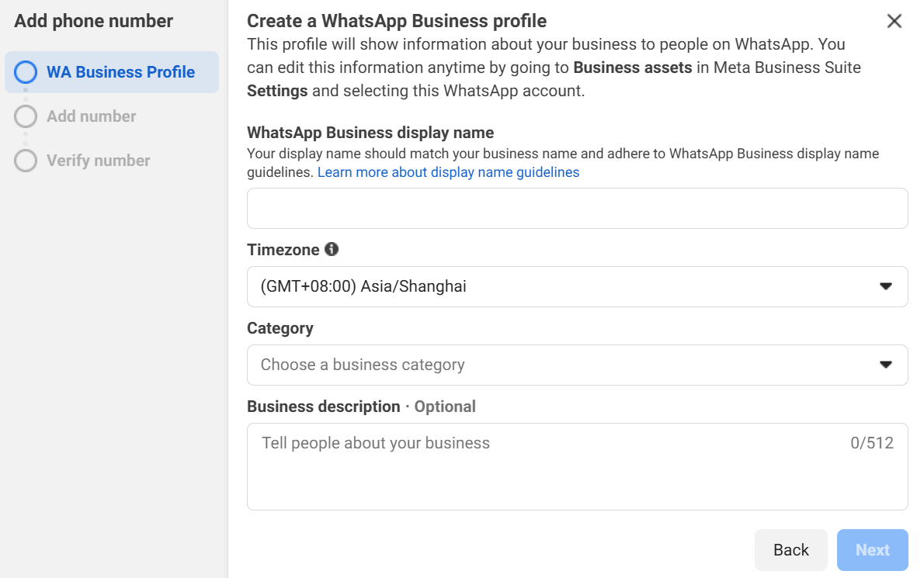Click the close X icon
The width and height of the screenshot is (924, 578).
(894, 21)
